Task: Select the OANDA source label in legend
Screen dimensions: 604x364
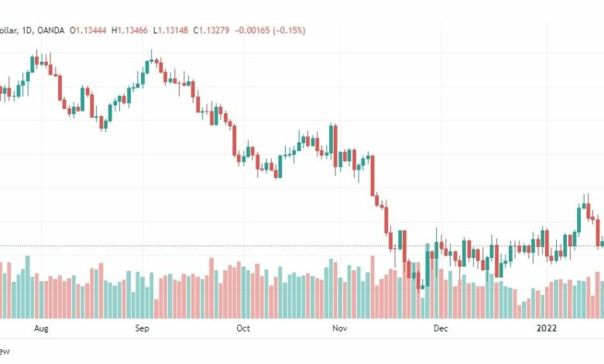Action: [x=51, y=30]
